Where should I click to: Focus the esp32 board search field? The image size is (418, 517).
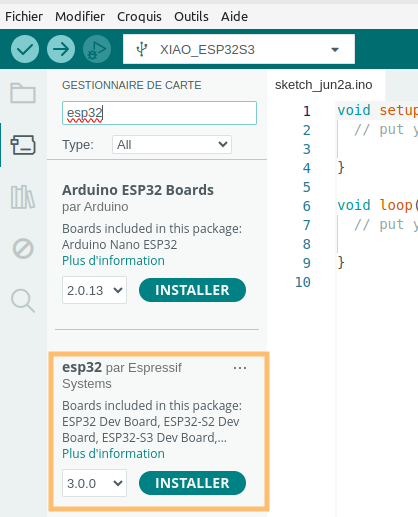159,113
